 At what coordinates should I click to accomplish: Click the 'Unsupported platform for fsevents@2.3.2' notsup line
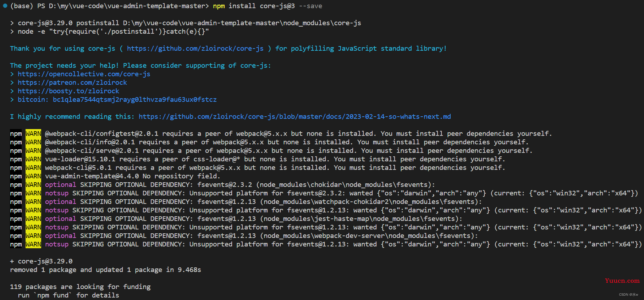(x=324, y=193)
